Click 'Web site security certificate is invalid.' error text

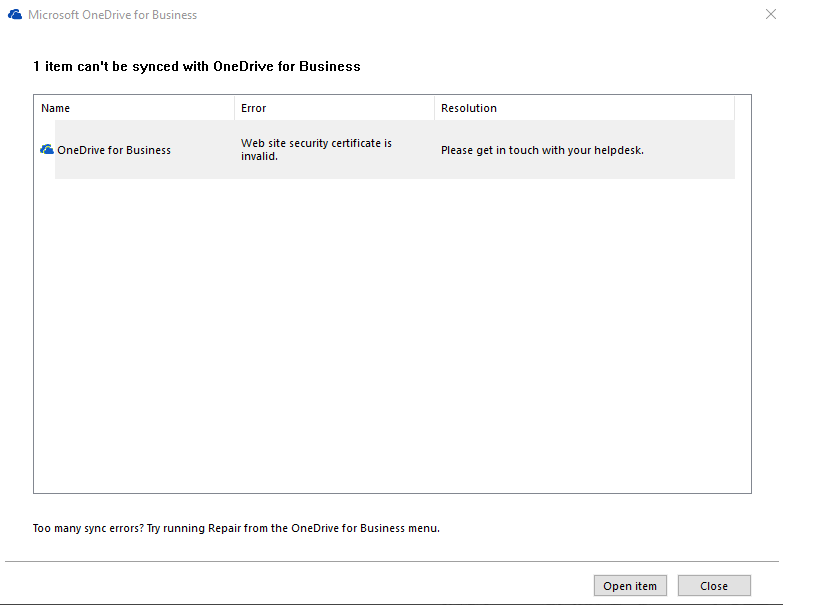pyautogui.click(x=316, y=149)
